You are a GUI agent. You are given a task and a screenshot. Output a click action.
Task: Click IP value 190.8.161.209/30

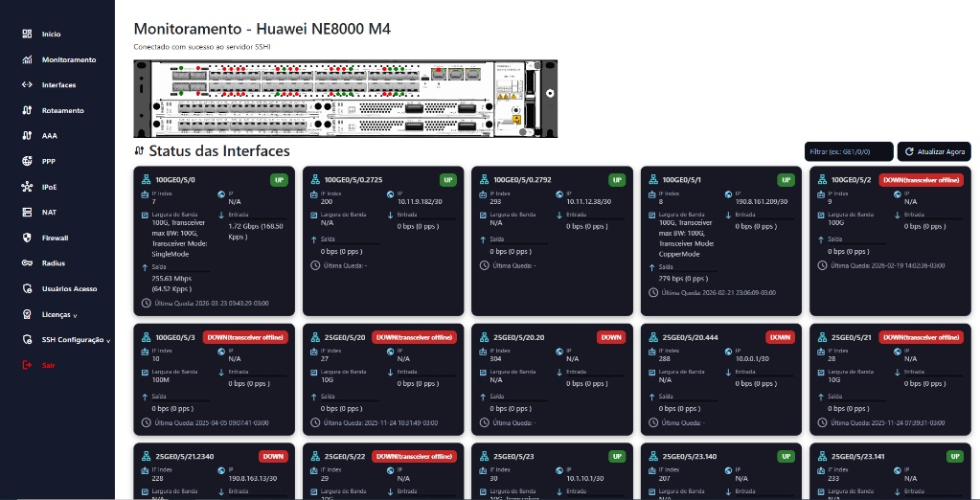click(762, 202)
